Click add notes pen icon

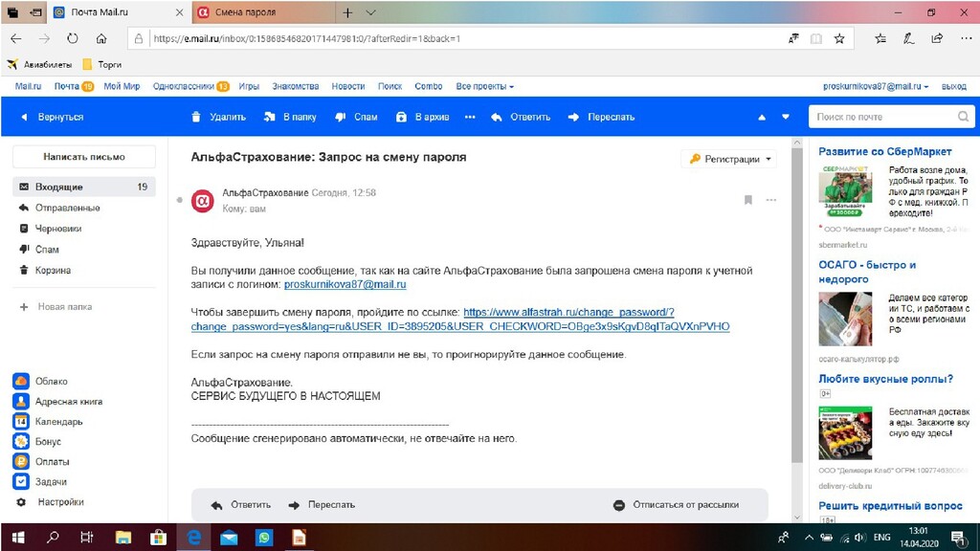[909, 38]
